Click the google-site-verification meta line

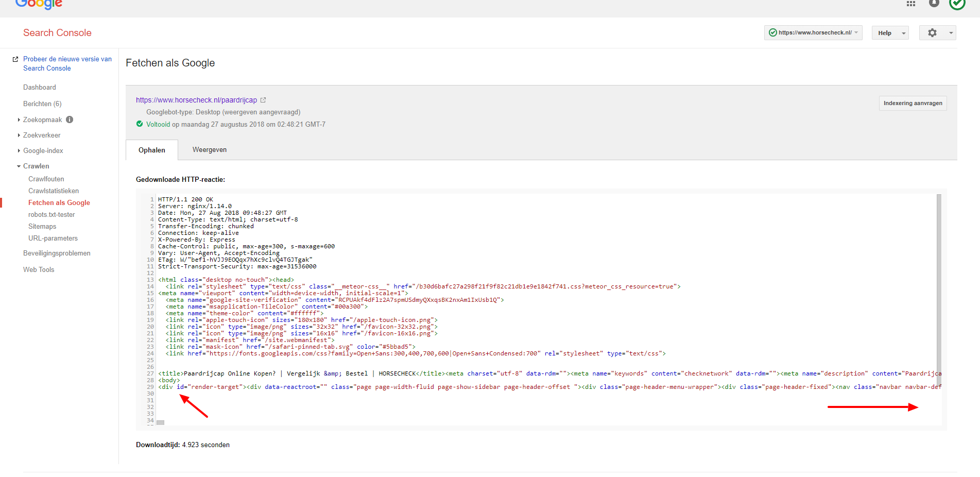[335, 300]
